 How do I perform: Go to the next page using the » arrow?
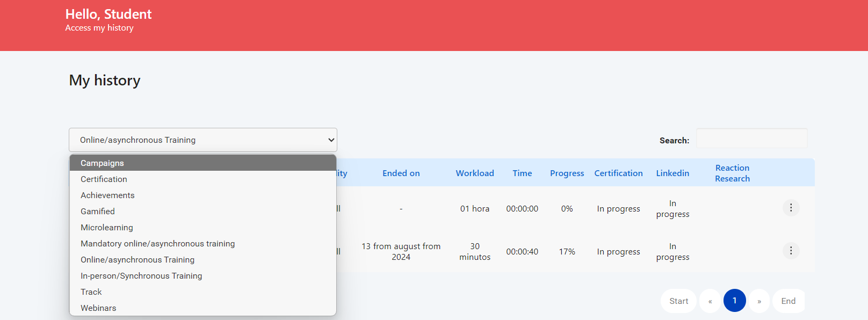(x=759, y=301)
